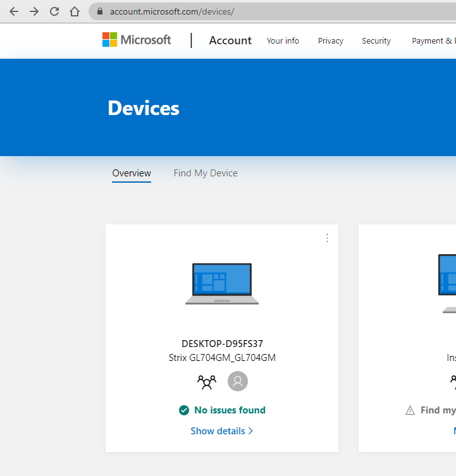Click the padlock site info icon
The height and width of the screenshot is (476, 456).
tap(100, 11)
